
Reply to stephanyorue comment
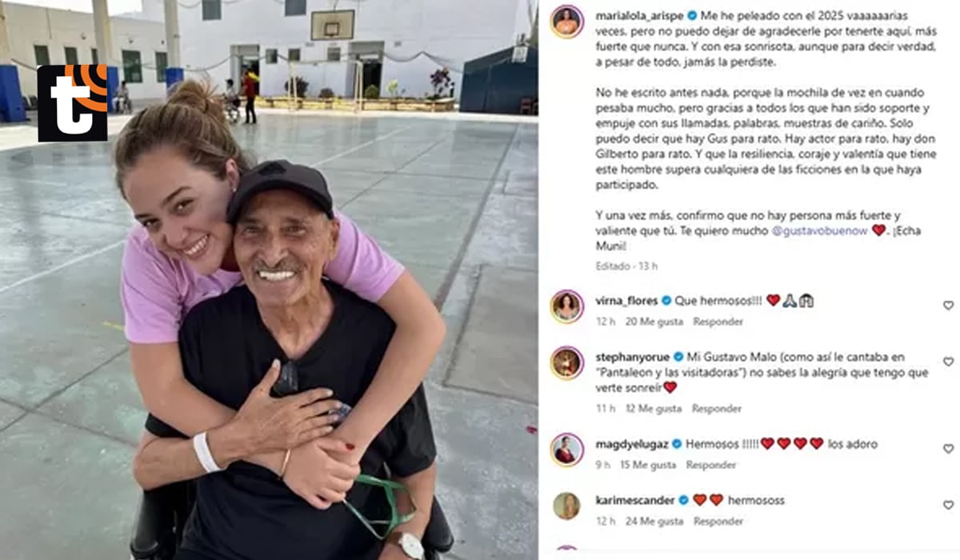[x=716, y=409]
